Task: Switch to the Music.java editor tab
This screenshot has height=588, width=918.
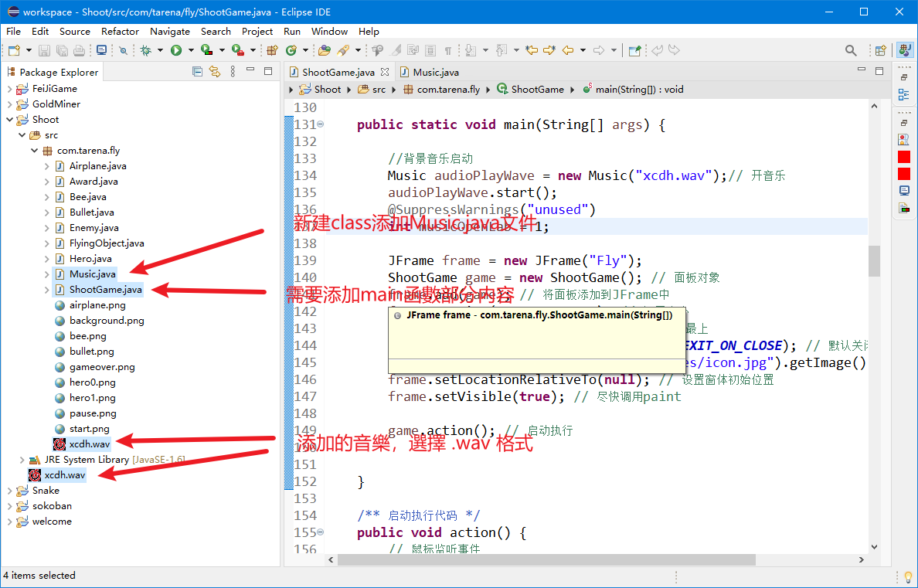Action: click(429, 72)
